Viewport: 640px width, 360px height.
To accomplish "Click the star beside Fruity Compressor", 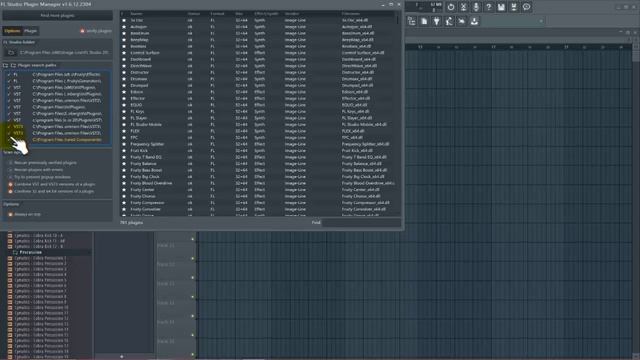I will [124, 203].
